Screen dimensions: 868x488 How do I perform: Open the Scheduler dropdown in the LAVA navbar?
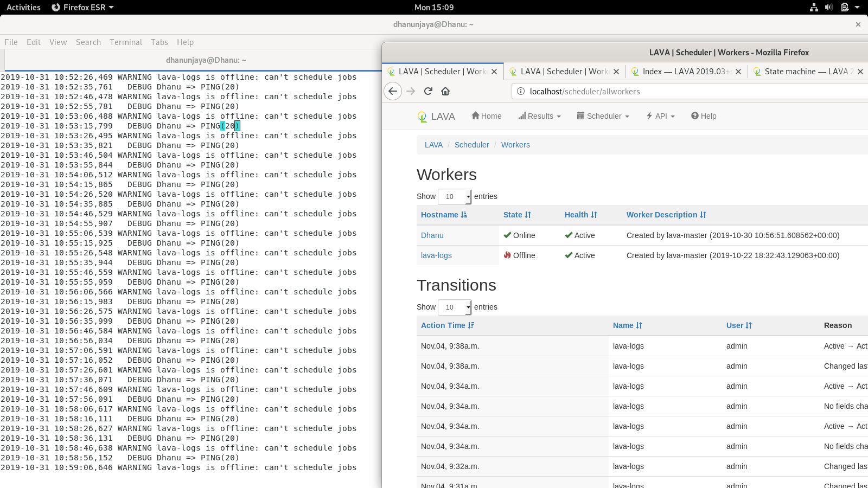[x=603, y=116]
